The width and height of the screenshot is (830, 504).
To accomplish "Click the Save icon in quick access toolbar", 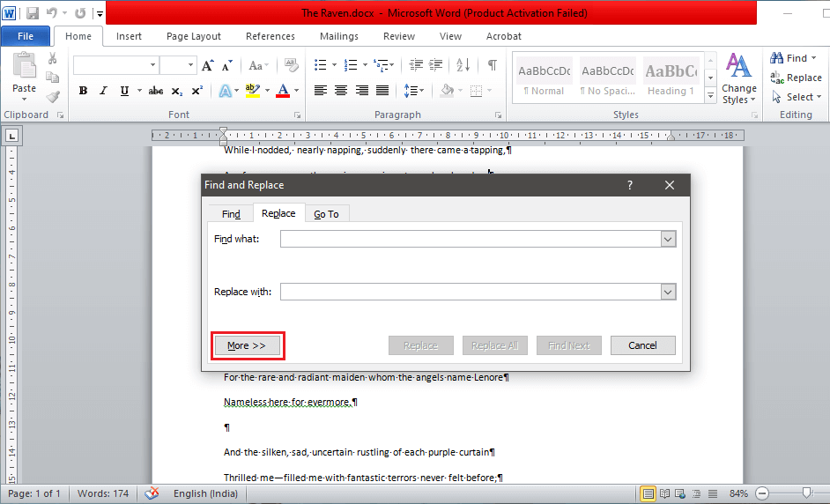I will tap(33, 13).
